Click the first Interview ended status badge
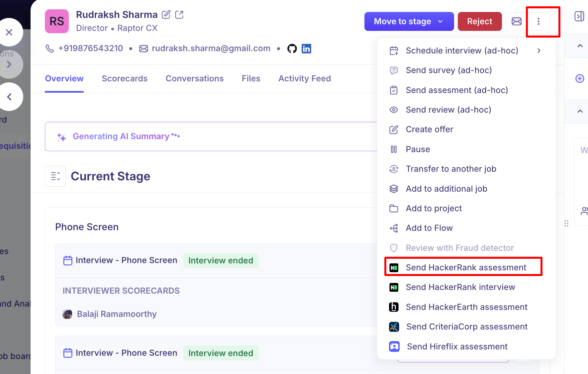 click(x=221, y=260)
